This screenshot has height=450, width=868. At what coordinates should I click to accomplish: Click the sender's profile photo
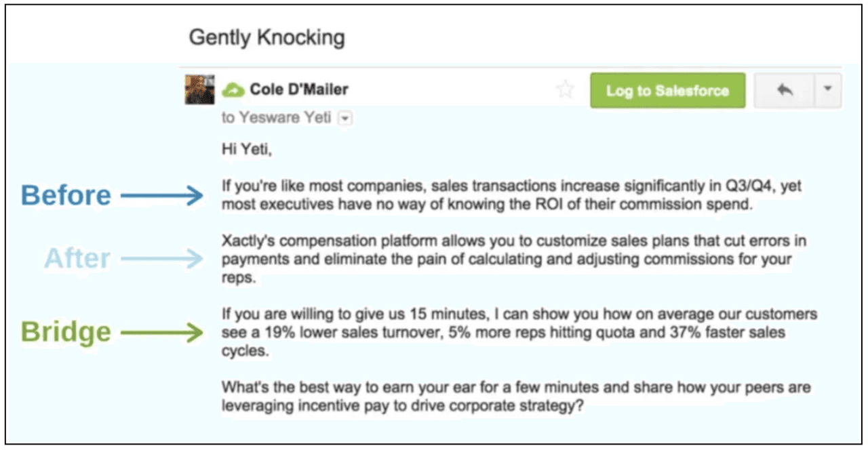(x=199, y=89)
